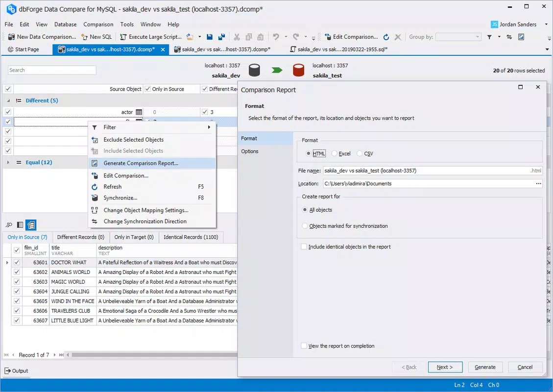Click the table icon next to actor
This screenshot has height=392, width=553.
pos(139,112)
